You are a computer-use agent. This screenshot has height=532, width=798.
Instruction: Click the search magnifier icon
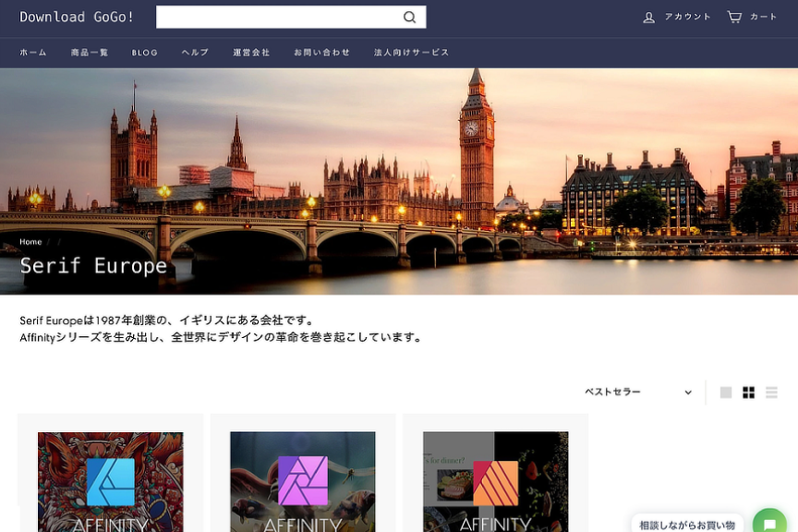pyautogui.click(x=410, y=18)
